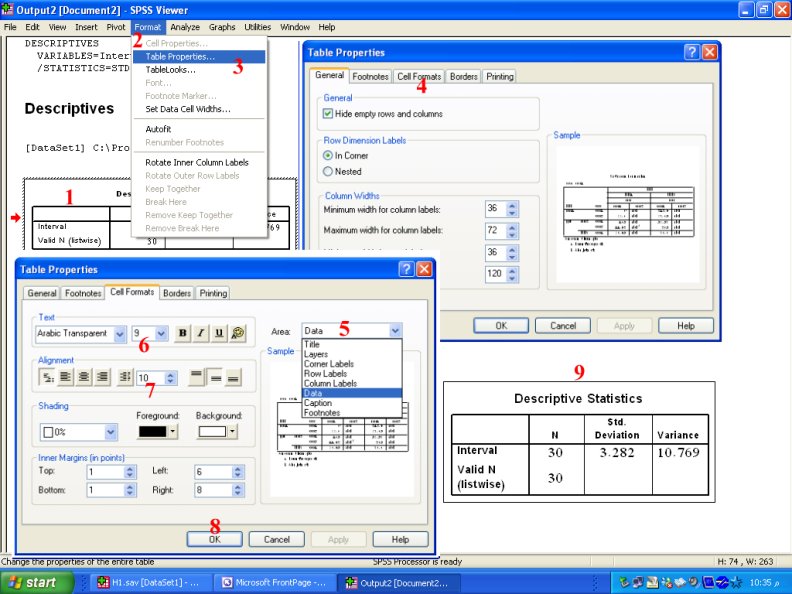The height and width of the screenshot is (594, 792).
Task: Click the title-bar question mark in Column Widths dialog
Action: click(691, 52)
